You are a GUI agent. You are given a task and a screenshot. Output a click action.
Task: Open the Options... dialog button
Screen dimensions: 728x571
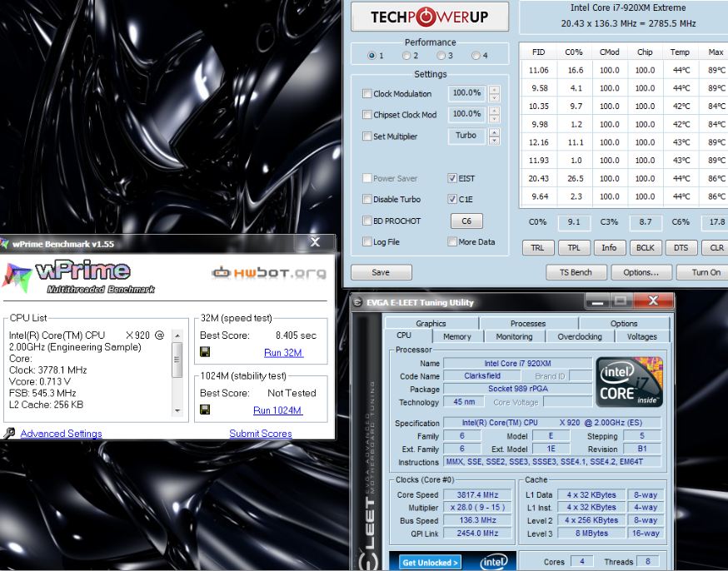(x=641, y=272)
